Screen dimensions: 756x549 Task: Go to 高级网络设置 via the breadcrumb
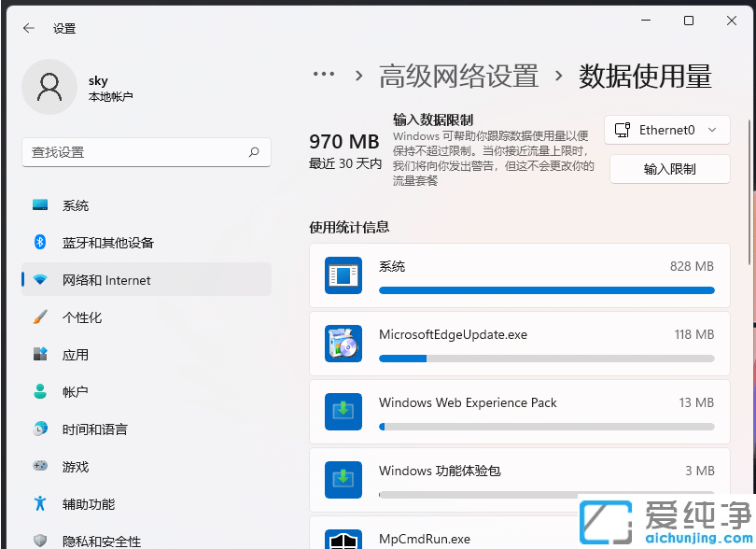point(457,75)
